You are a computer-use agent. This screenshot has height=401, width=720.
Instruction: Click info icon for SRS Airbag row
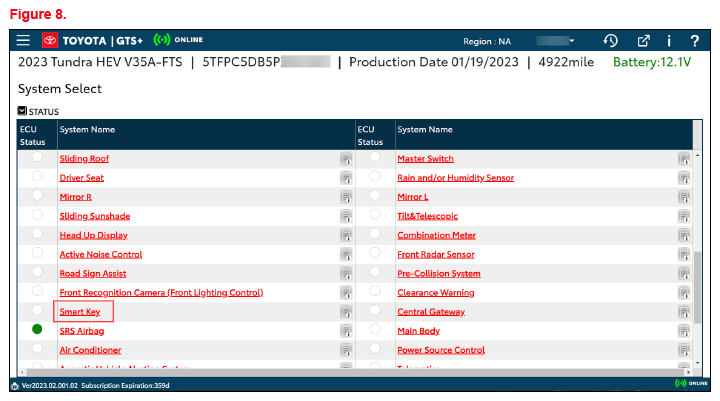(x=346, y=332)
